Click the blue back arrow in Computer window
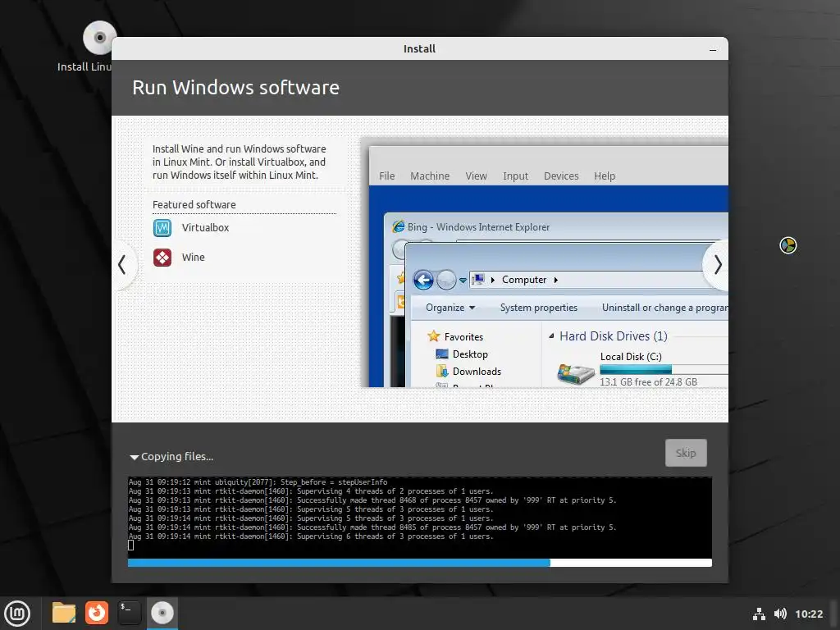The image size is (840, 630). pos(423,280)
